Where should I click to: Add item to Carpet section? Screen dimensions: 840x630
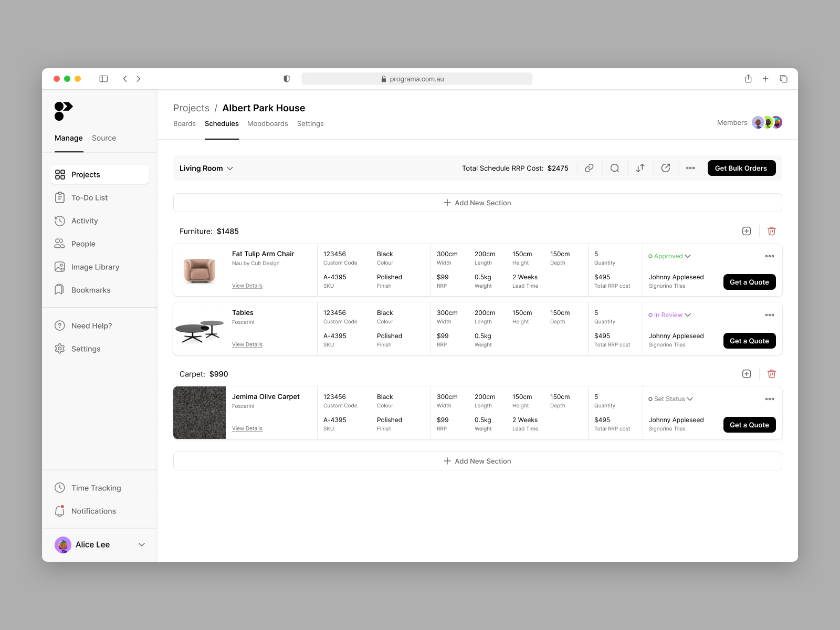click(747, 374)
